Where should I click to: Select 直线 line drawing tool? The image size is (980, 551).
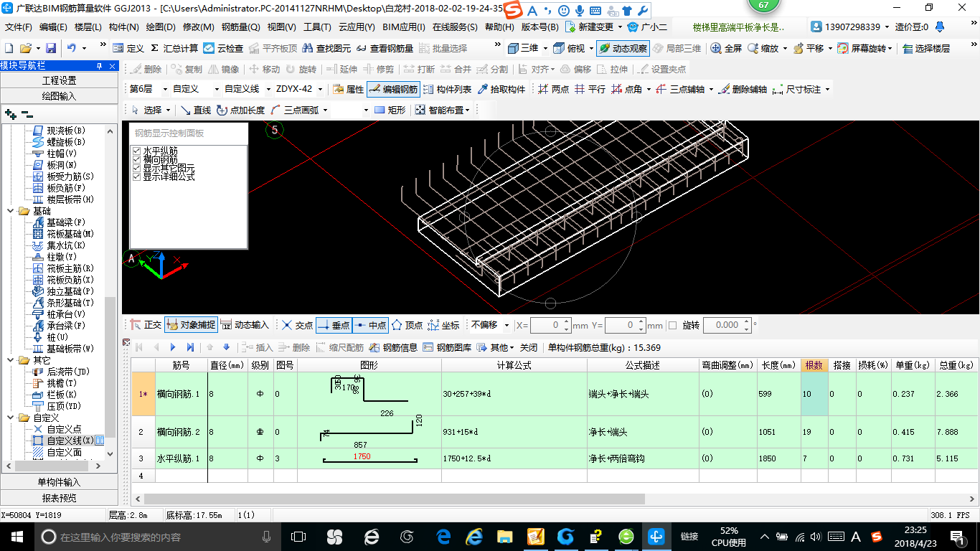[195, 110]
